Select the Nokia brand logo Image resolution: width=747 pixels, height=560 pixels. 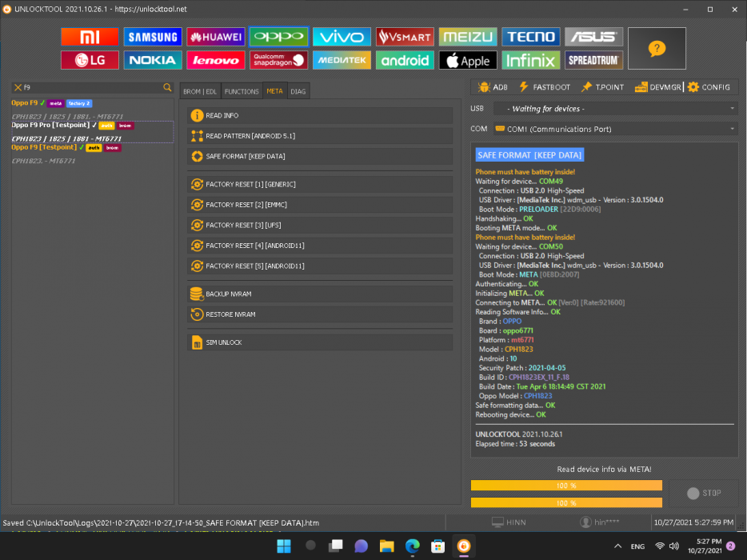(x=153, y=60)
